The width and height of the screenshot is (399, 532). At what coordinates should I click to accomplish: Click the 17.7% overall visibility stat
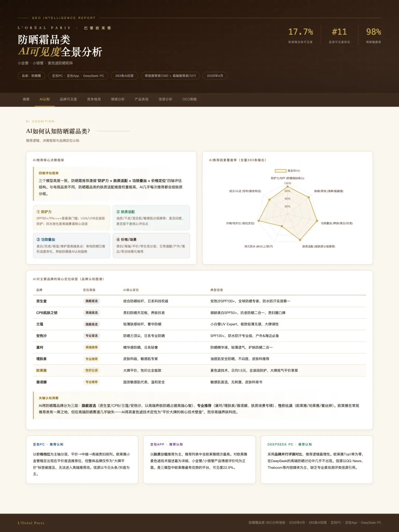coord(300,35)
